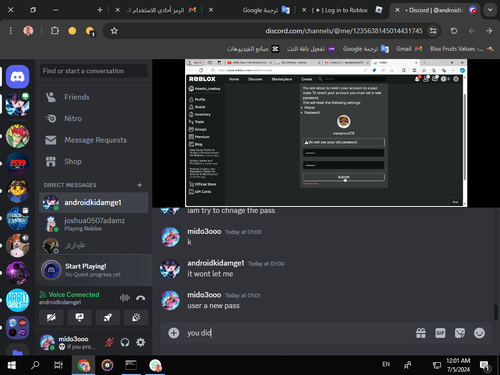Open the Start Playing quest banner
The width and height of the screenshot is (500, 375).
94,270
